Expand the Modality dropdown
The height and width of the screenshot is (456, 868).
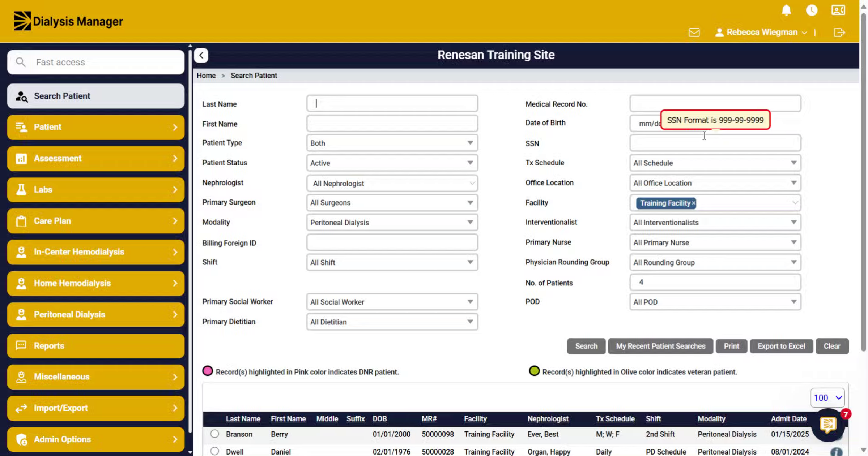tap(392, 223)
